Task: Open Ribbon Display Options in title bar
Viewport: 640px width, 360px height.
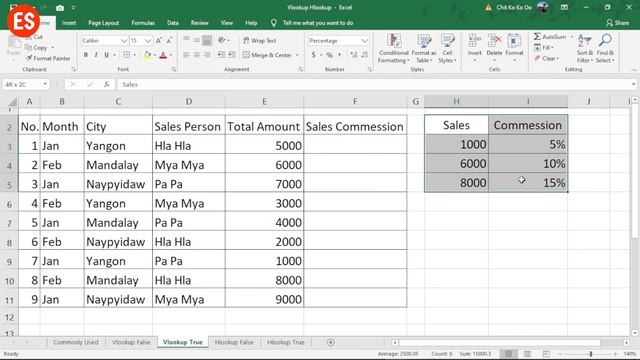Action: [x=564, y=7]
